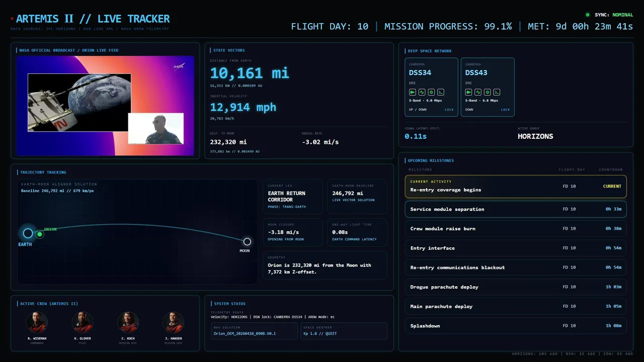Click the 12,914 mph inertial velocity value
This screenshot has height=362, width=644.
tap(243, 107)
